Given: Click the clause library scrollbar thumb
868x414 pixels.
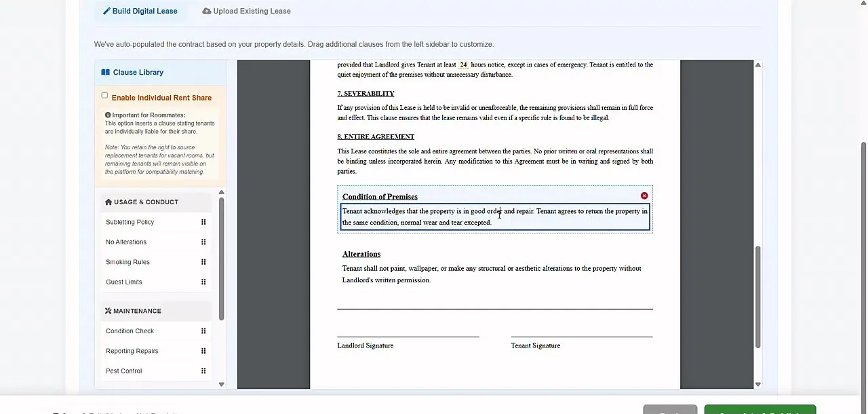Looking at the screenshot, I should pyautogui.click(x=222, y=259).
